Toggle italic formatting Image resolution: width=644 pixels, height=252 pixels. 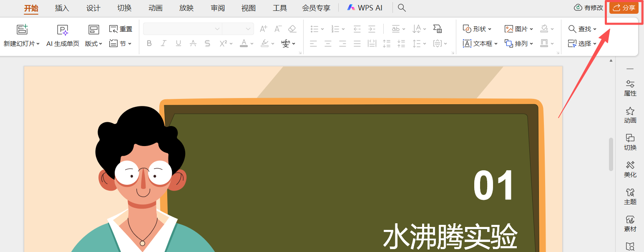point(164,43)
